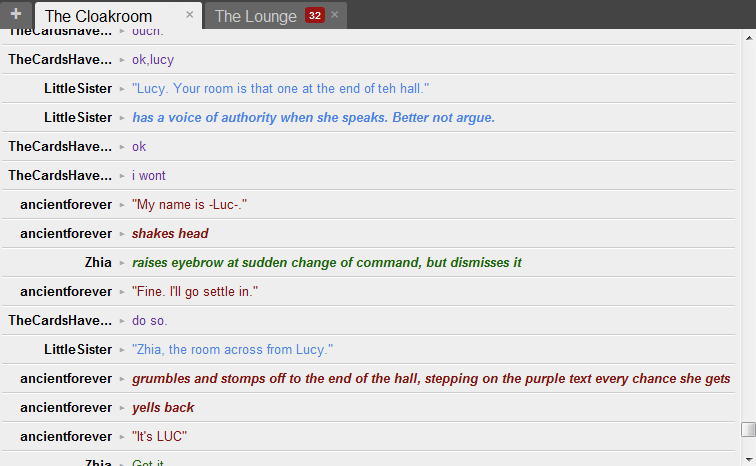
Task: Click the purple message "do so."
Action: [x=149, y=320]
